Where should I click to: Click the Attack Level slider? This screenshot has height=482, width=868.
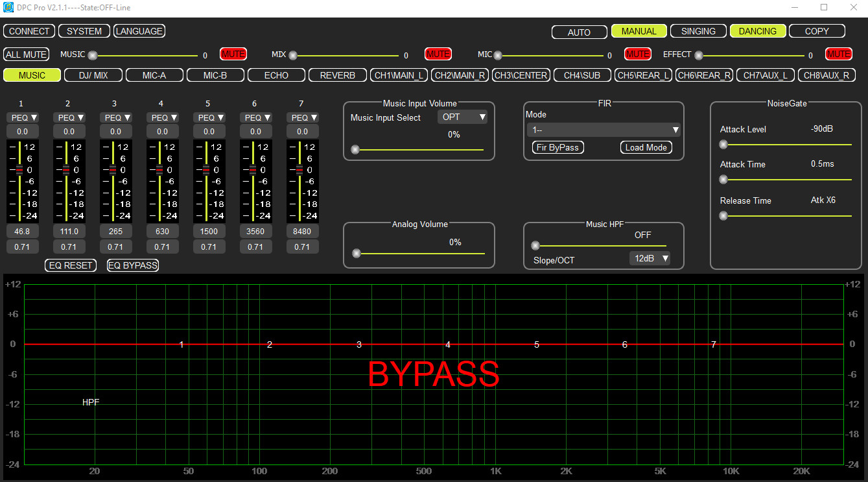786,145
